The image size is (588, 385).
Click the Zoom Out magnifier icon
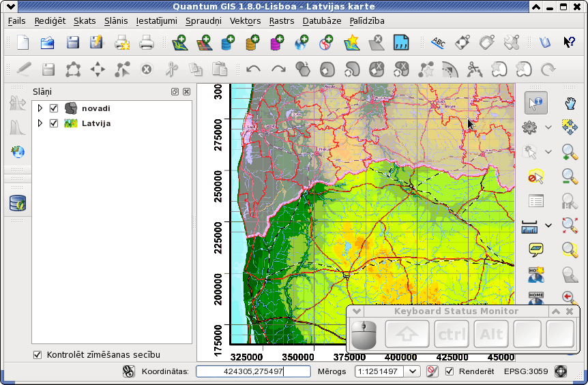(570, 176)
